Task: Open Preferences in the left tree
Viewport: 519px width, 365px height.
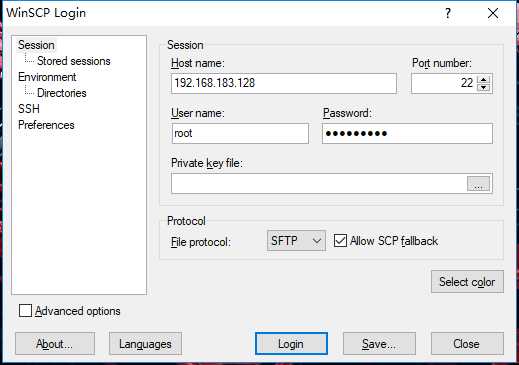Action: pyautogui.click(x=46, y=125)
